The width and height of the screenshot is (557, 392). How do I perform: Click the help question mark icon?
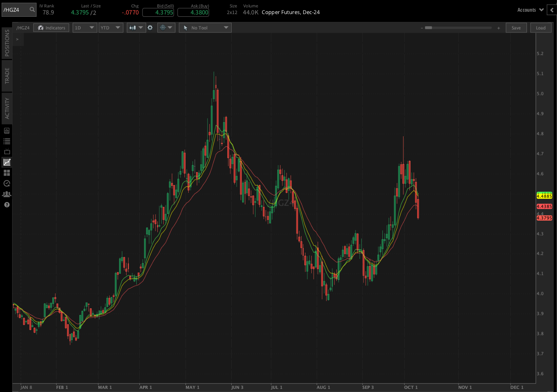(7, 205)
